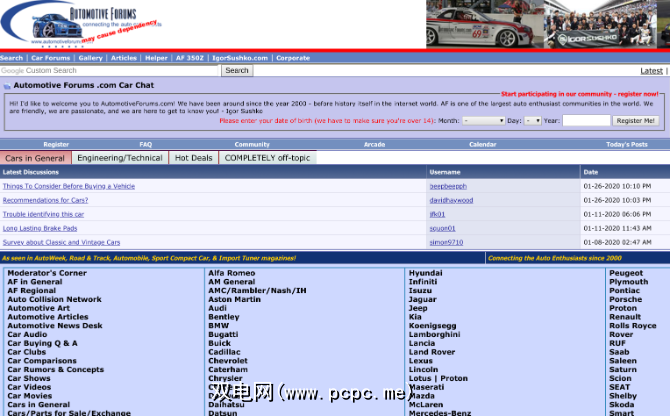Screen dimensions: 670x416
Task: Open thread Recommendations for Cars?
Action: point(45,200)
